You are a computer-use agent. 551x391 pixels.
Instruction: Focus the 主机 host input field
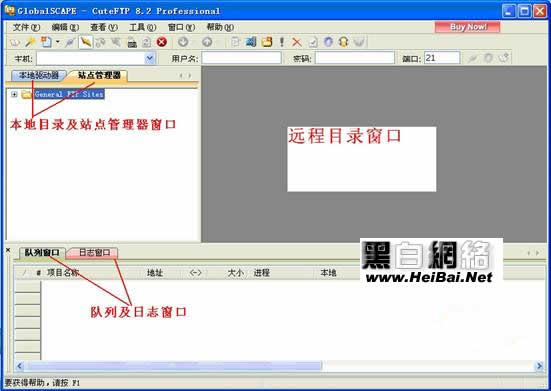(x=90, y=58)
